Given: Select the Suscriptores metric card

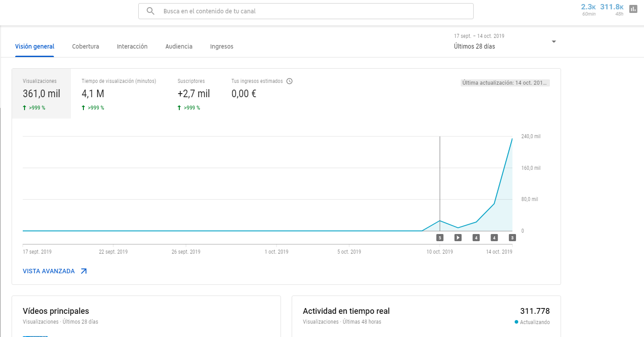Looking at the screenshot, I should click(194, 94).
